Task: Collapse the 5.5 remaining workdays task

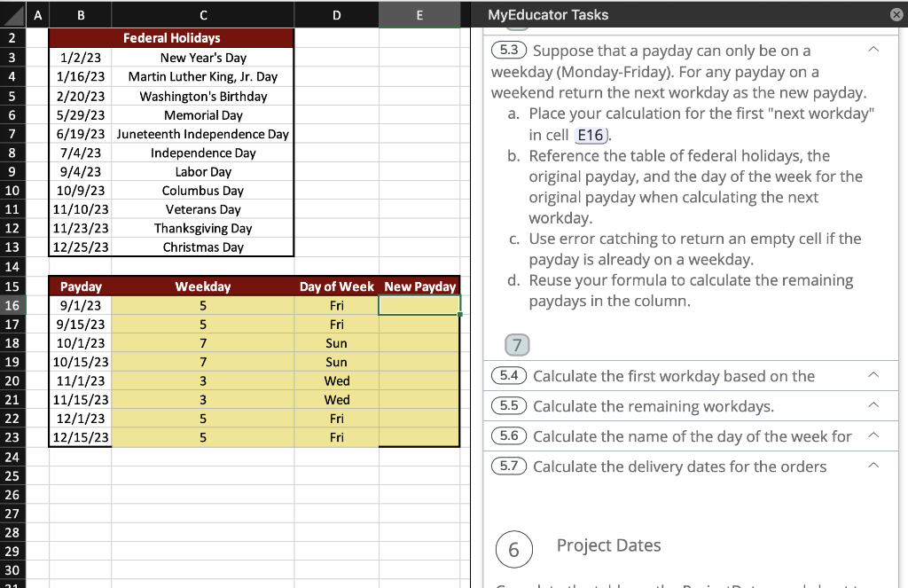Action: (873, 405)
